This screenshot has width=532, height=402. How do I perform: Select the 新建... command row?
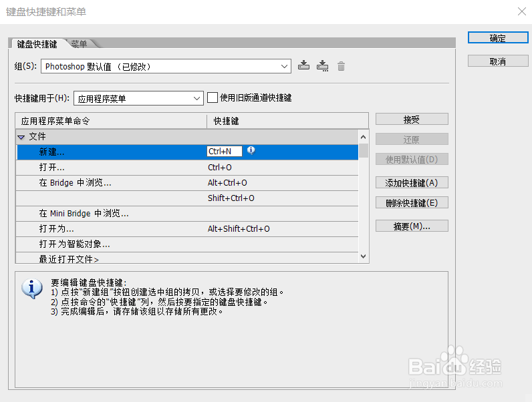pyautogui.click(x=187, y=152)
